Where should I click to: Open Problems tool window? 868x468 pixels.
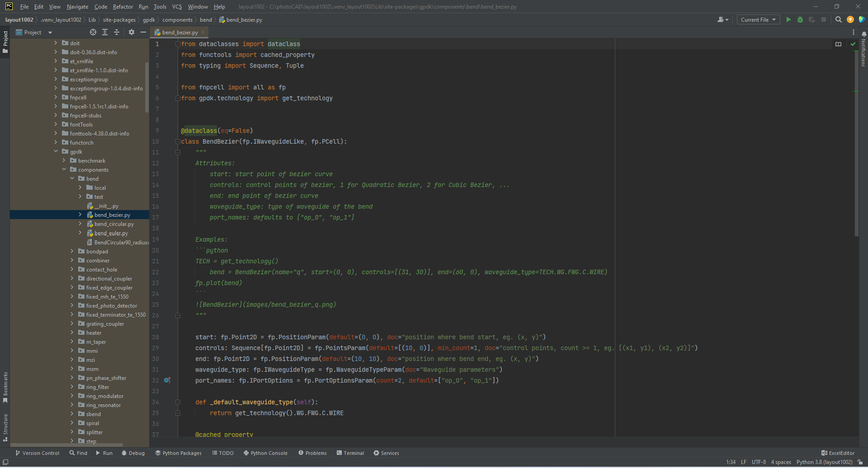[312, 453]
